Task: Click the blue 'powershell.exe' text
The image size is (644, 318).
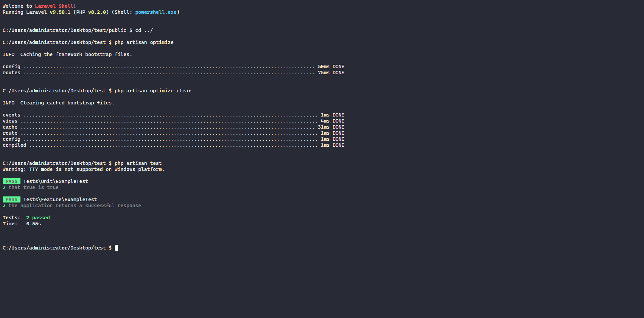Action: click(156, 12)
